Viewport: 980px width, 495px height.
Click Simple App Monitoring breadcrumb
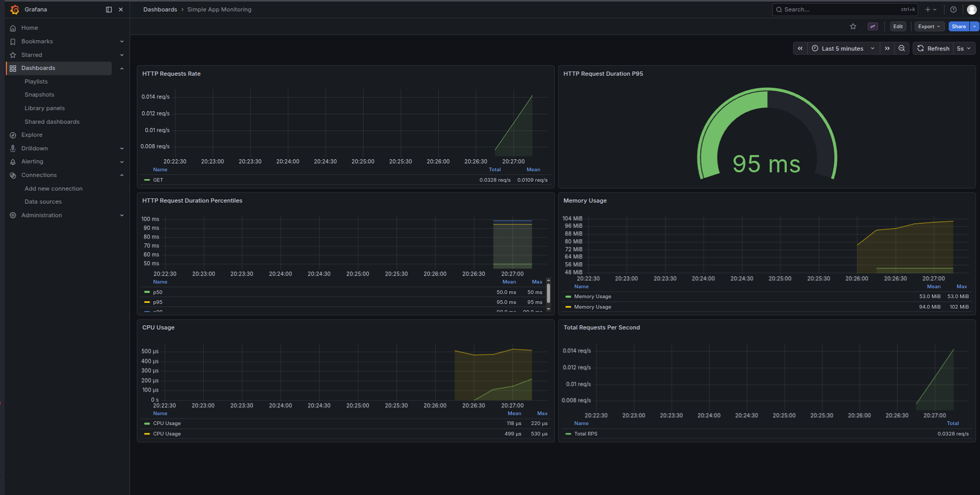[x=219, y=9]
